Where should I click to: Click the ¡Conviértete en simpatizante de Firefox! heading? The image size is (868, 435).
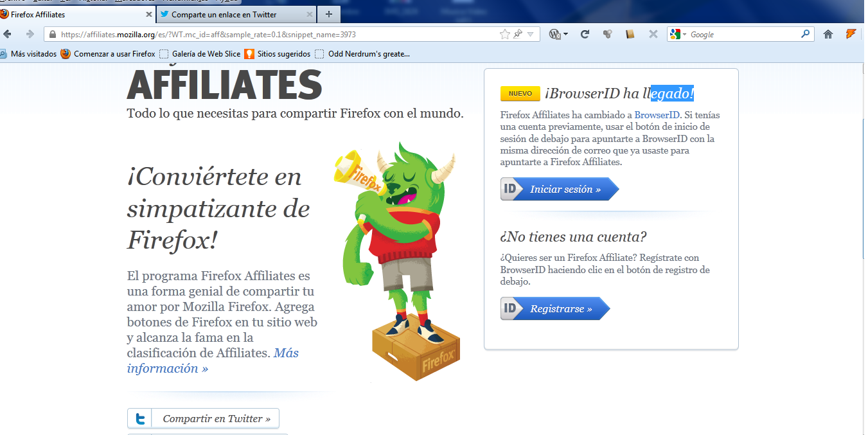point(218,208)
